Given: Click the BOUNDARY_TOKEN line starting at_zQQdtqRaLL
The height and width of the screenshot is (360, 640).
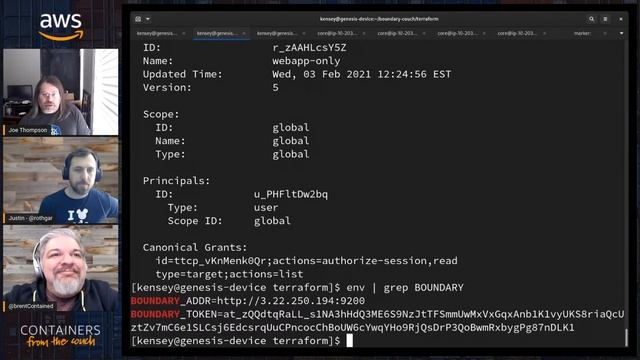Looking at the screenshot, I should click(377, 314).
